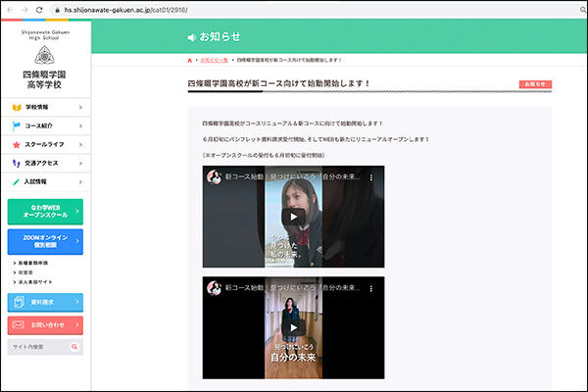Image resolution: width=588 pixels, height=392 pixels.
Task: Click the first video's title 新コース始動
Action: pyautogui.click(x=292, y=176)
